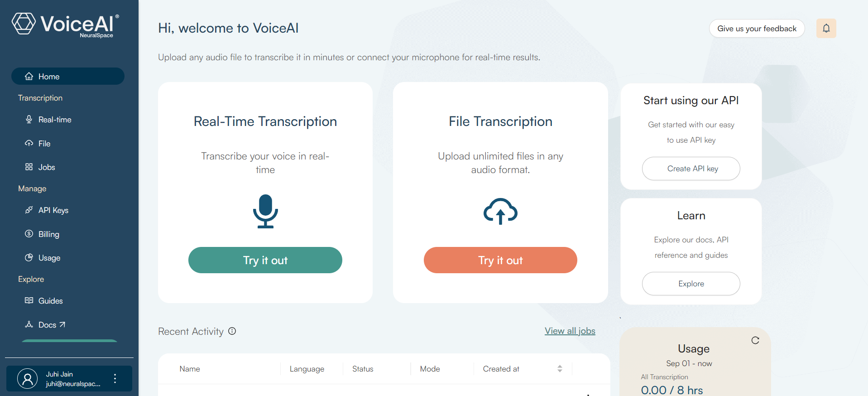Click the Docs external link arrow

click(x=62, y=324)
